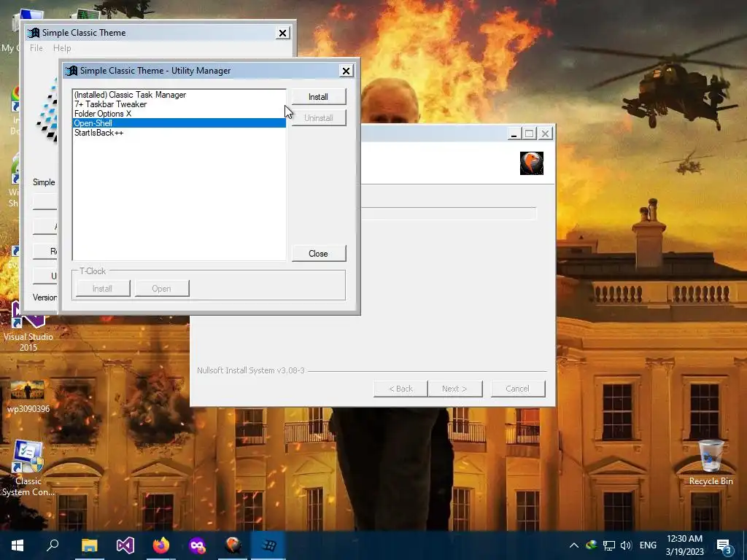This screenshot has height=560, width=747.
Task: Click Simple Classic Theme title bar icon
Action: click(34, 33)
